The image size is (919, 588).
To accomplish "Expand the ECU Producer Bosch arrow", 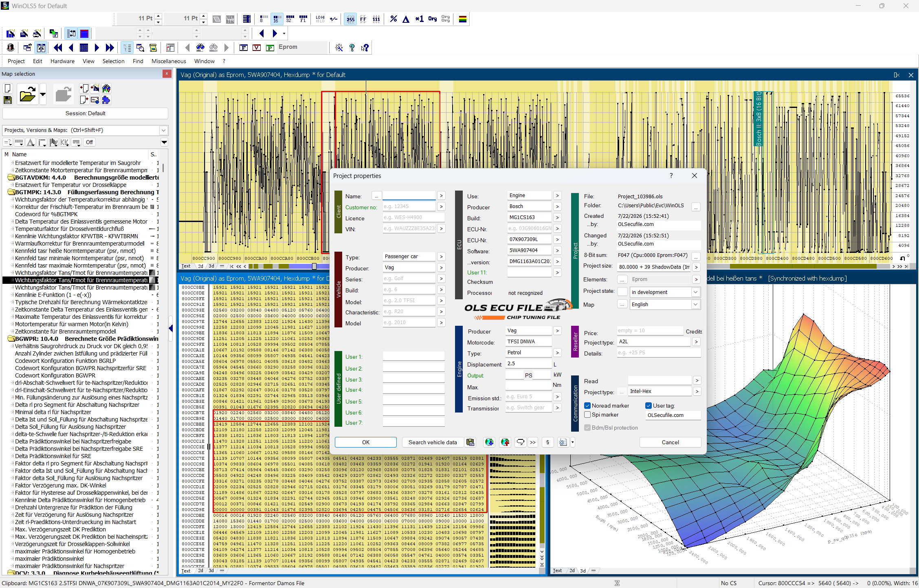I will (557, 206).
